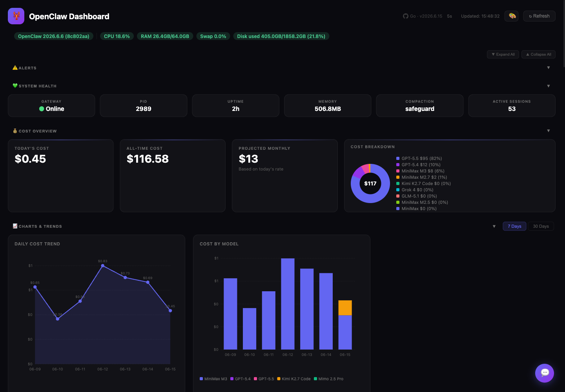Click the RAM 26.4GB/64.0GB chip
The width and height of the screenshot is (565, 392).
click(x=165, y=36)
